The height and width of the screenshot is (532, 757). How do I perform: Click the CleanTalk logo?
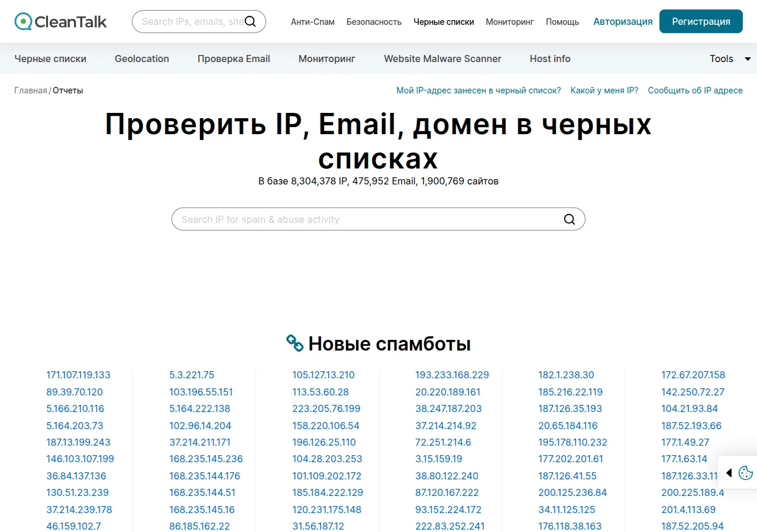coord(61,22)
